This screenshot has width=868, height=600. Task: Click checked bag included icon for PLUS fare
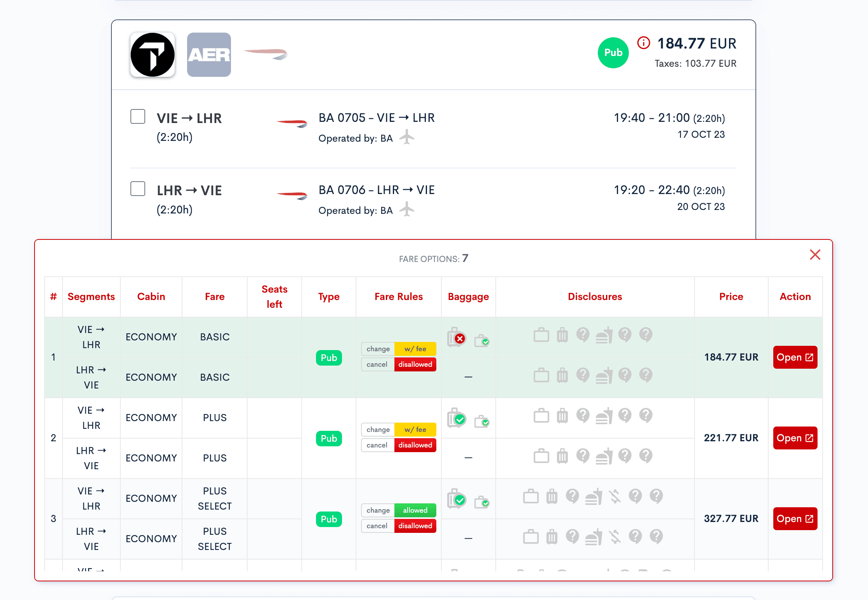point(457,418)
